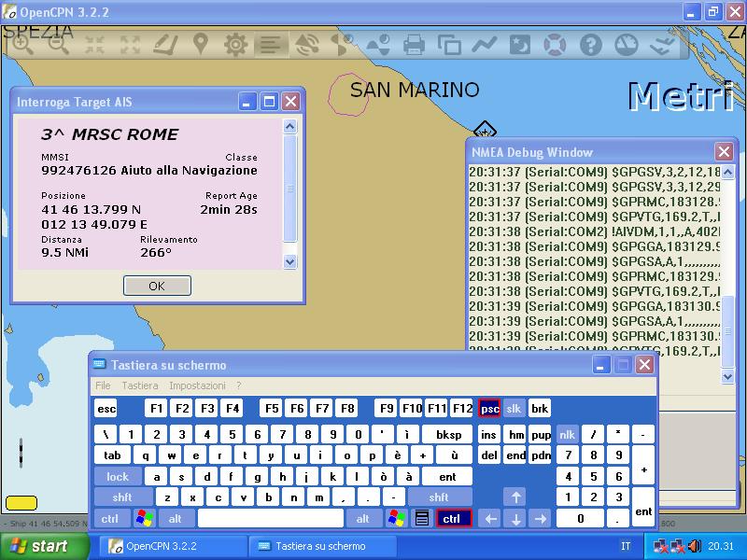Screen dimensions: 747x560
Task: Click the del key
Action: pos(489,455)
